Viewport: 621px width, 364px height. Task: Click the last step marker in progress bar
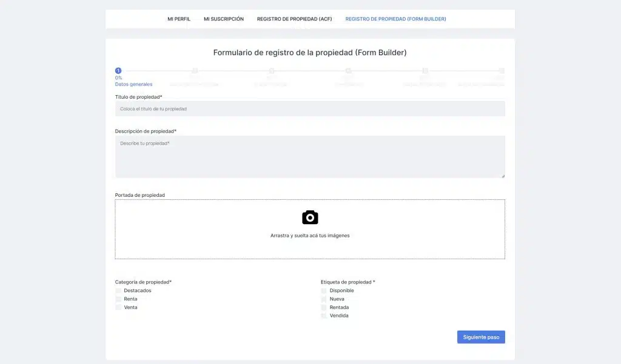pos(502,71)
